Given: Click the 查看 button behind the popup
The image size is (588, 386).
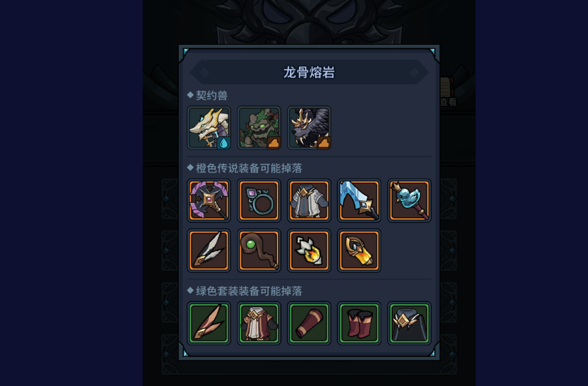Looking at the screenshot, I should click(x=448, y=102).
